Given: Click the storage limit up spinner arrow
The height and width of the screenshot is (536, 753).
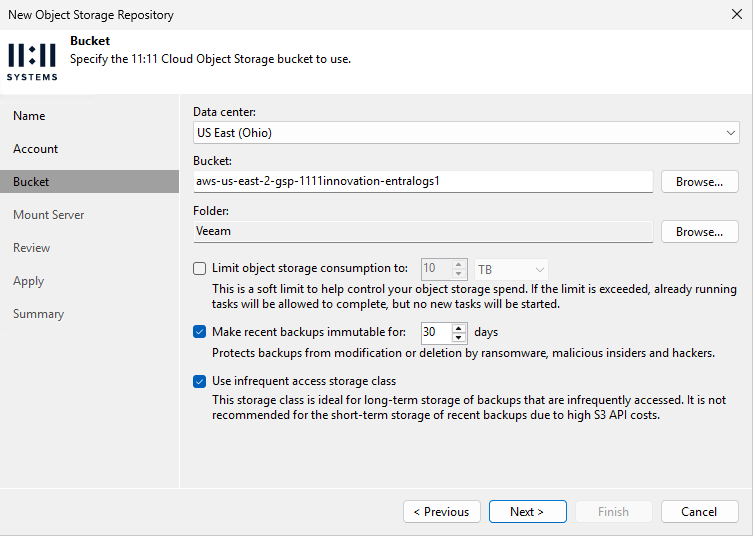Looking at the screenshot, I should [459, 265].
